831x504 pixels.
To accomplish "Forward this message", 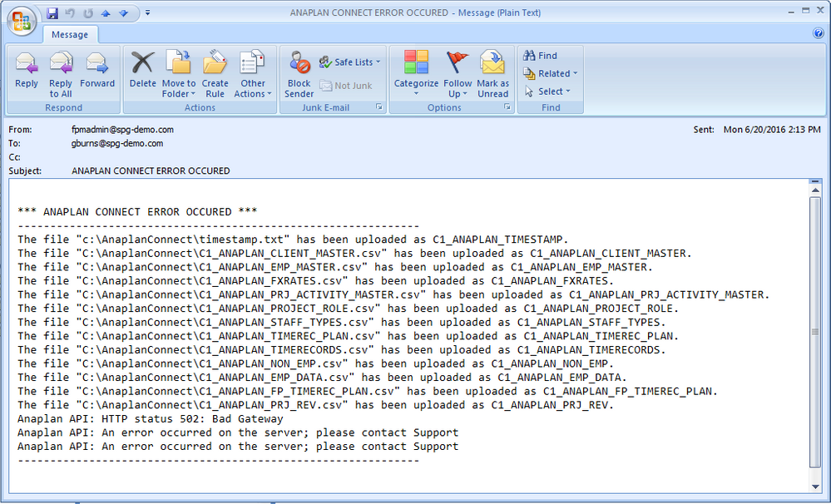I will pyautogui.click(x=97, y=69).
